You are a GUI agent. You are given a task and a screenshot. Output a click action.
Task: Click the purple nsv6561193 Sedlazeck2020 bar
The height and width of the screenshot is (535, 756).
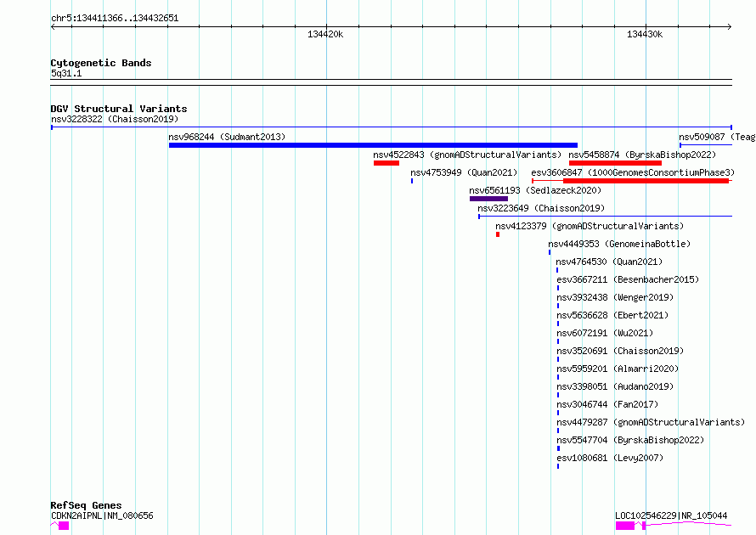(x=488, y=199)
